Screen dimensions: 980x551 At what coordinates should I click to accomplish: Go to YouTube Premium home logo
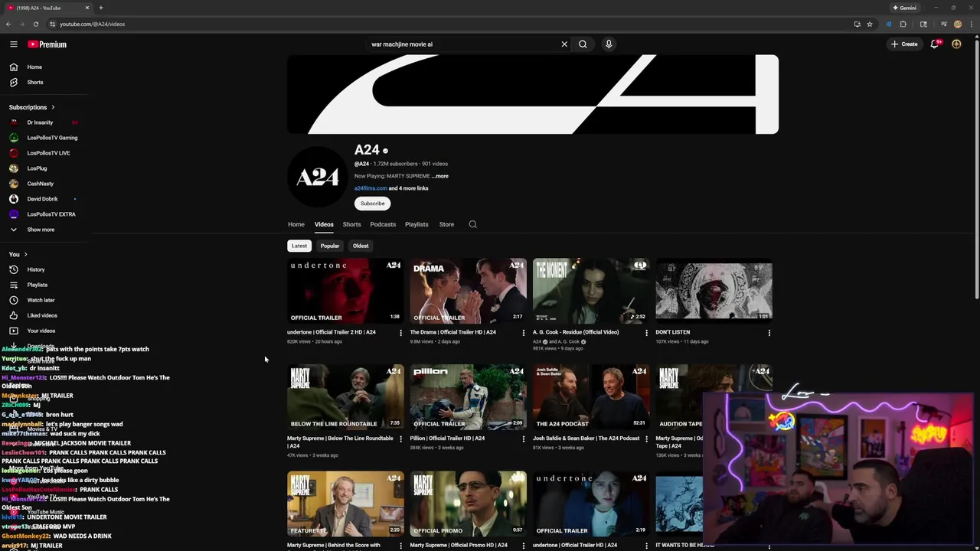point(47,44)
